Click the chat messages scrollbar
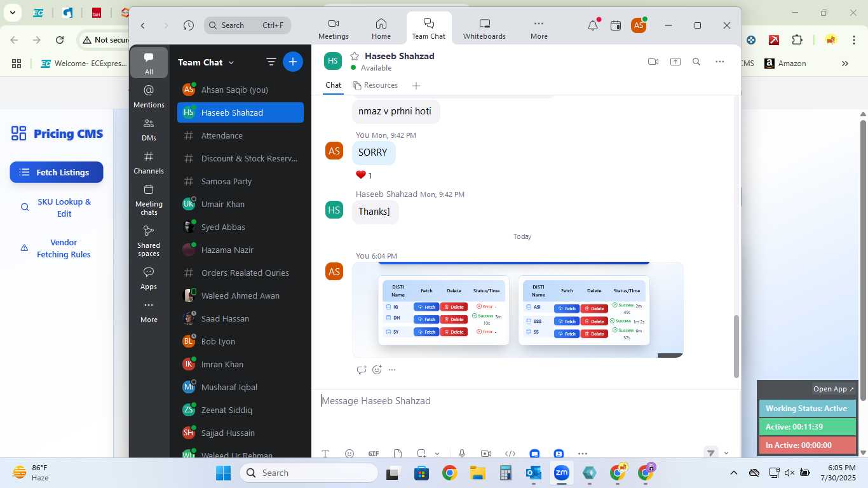This screenshot has width=868, height=488. (736, 346)
